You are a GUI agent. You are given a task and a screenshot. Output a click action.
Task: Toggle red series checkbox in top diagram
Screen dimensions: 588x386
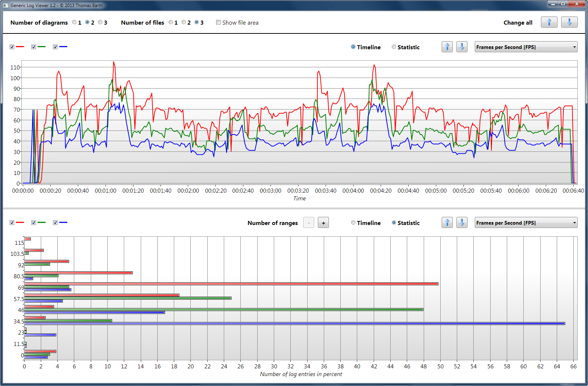coord(12,47)
